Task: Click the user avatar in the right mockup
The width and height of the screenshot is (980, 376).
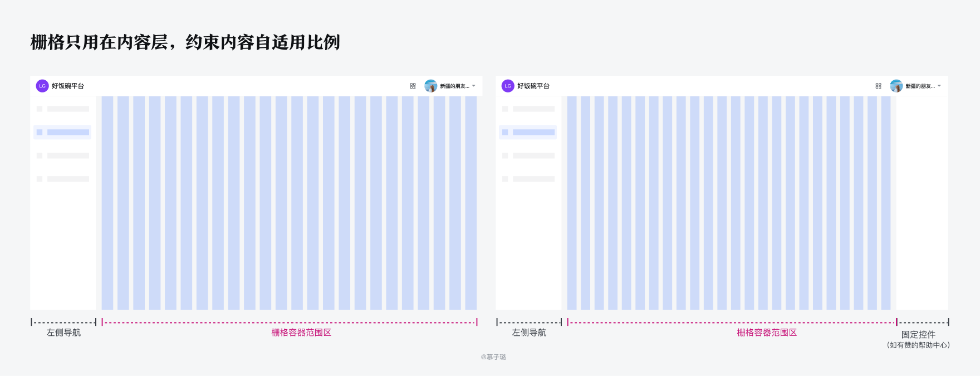Action: click(x=896, y=86)
